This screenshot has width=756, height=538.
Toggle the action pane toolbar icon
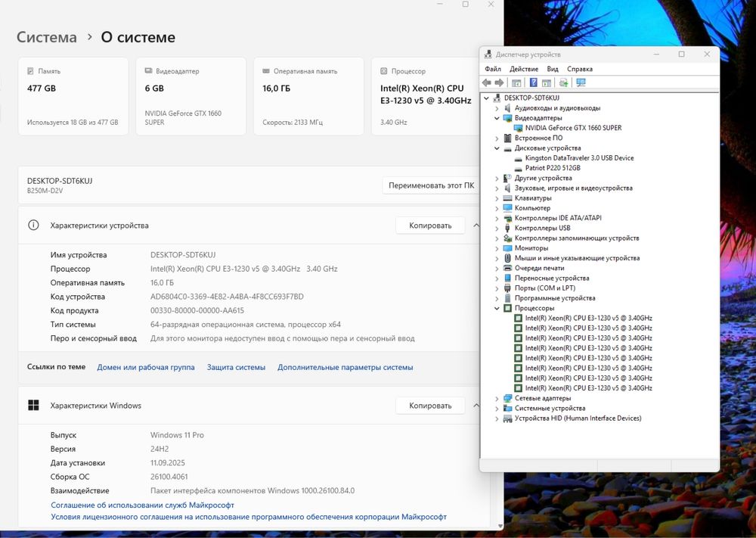(x=547, y=82)
